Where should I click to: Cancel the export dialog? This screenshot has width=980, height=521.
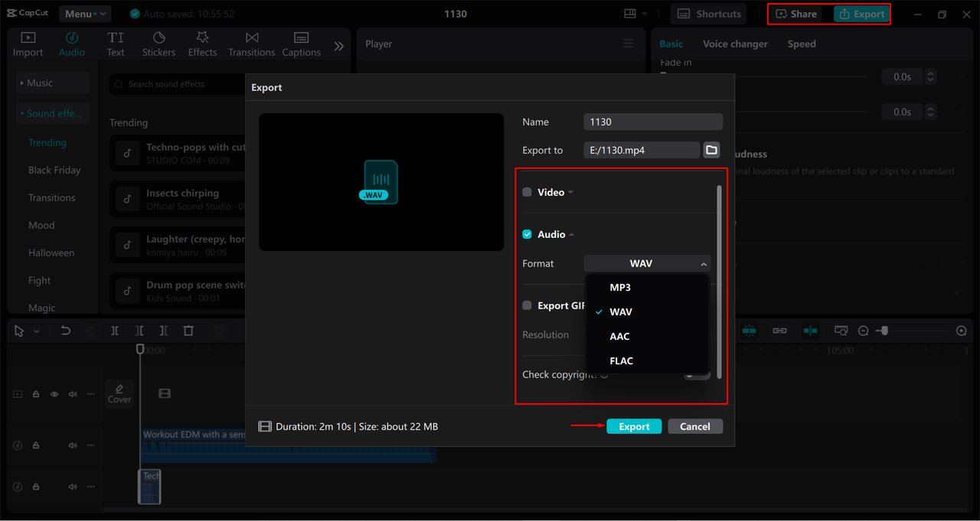click(695, 426)
